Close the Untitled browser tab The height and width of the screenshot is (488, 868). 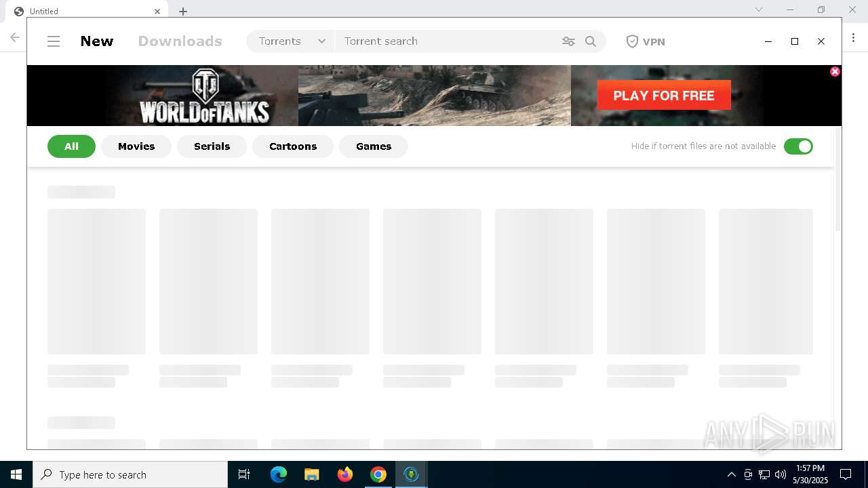click(x=157, y=11)
